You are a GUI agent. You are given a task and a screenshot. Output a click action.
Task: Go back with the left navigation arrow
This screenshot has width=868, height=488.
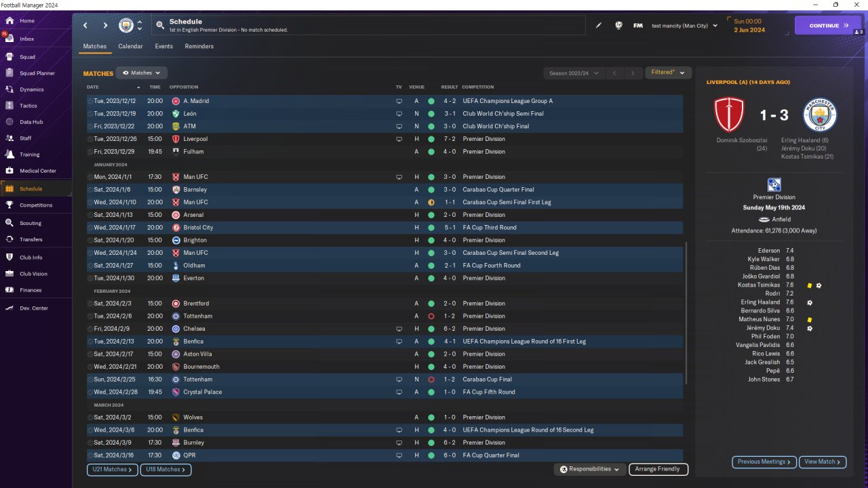point(85,26)
